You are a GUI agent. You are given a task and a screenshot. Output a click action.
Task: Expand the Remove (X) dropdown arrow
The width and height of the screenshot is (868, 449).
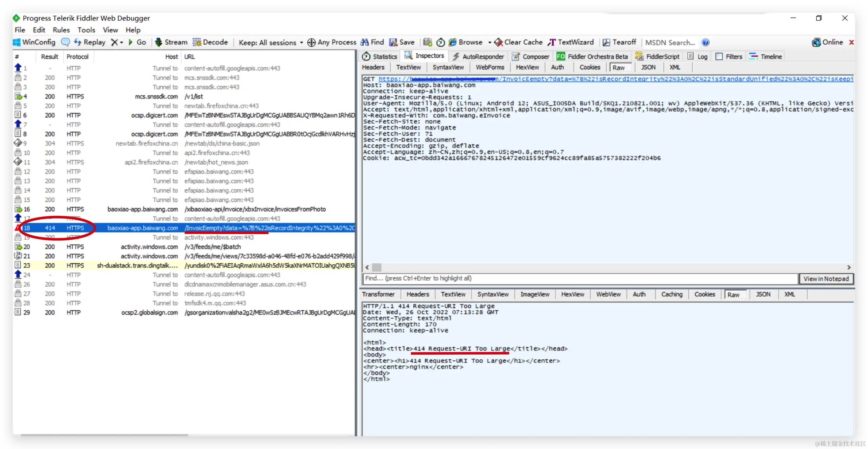122,42
